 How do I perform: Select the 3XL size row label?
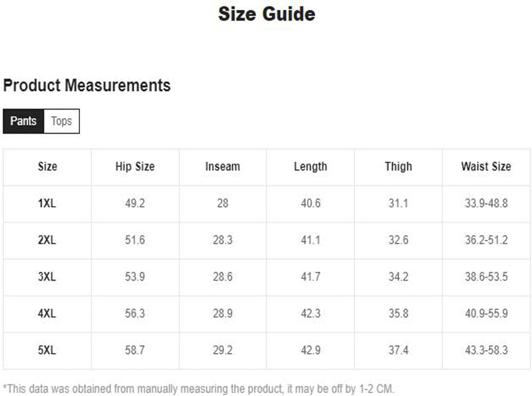(x=47, y=277)
